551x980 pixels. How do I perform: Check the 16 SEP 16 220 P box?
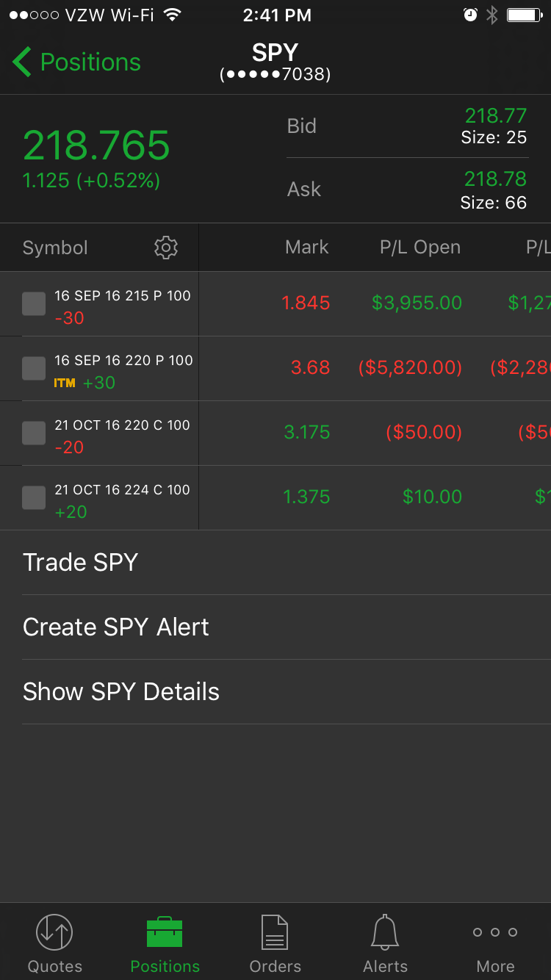34,369
